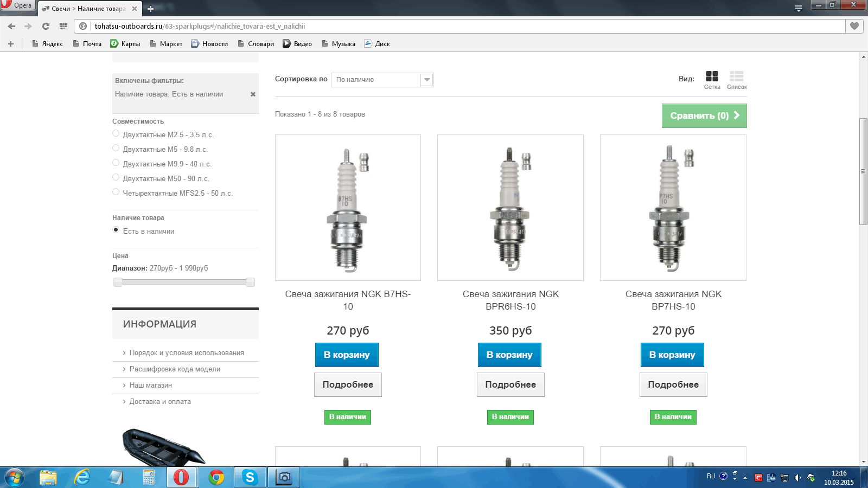Close the Свечи browser tab

pyautogui.click(x=135, y=9)
